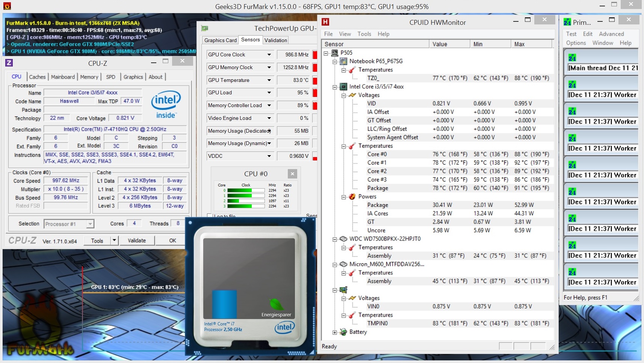Click the Prime95 title bar icon
This screenshot has width=644, height=363.
[x=567, y=22]
